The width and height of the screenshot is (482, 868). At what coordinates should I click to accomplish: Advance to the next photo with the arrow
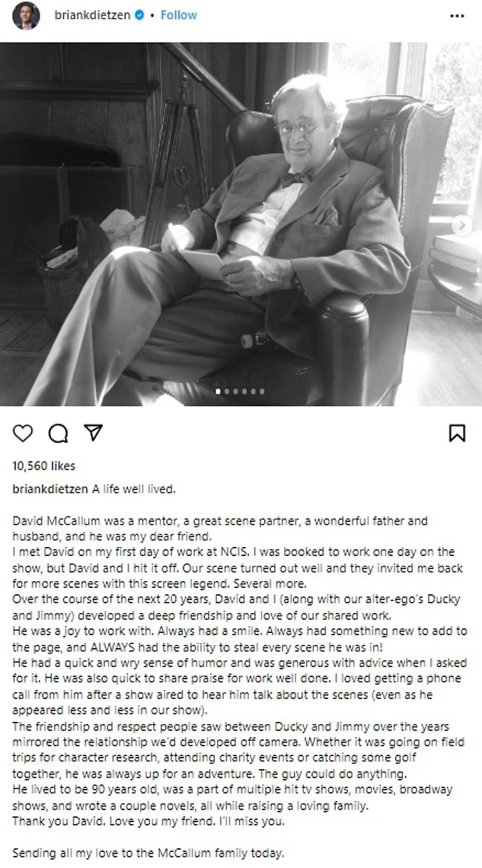pyautogui.click(x=461, y=224)
